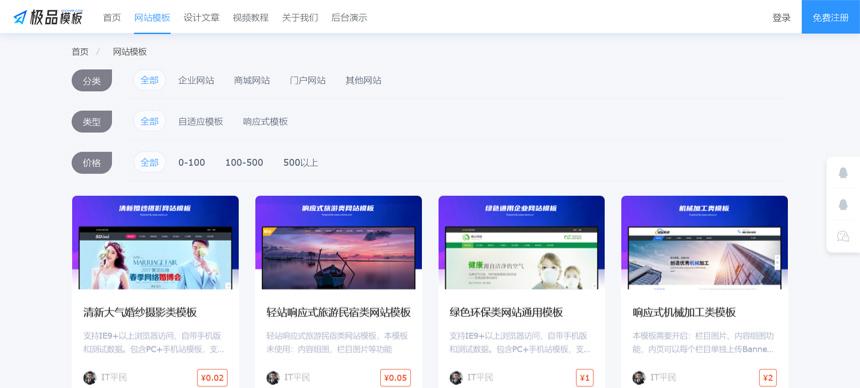Filter category by 企业网站
Image resolution: width=860 pixels, height=388 pixels.
coord(196,80)
